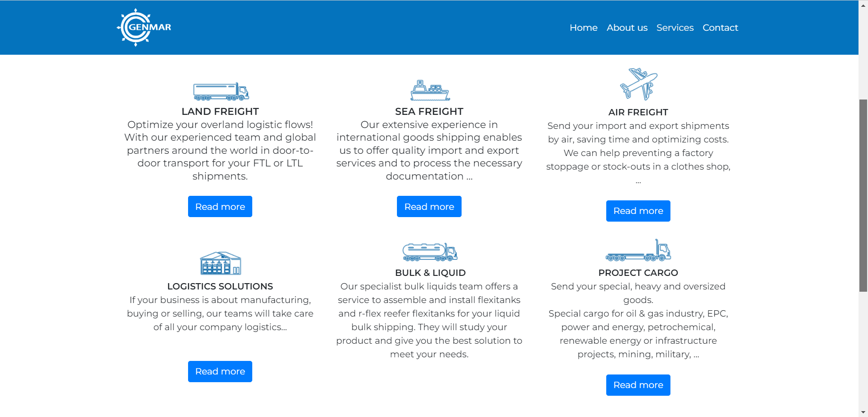Open the Home menu item
The width and height of the screenshot is (868, 417).
click(583, 28)
